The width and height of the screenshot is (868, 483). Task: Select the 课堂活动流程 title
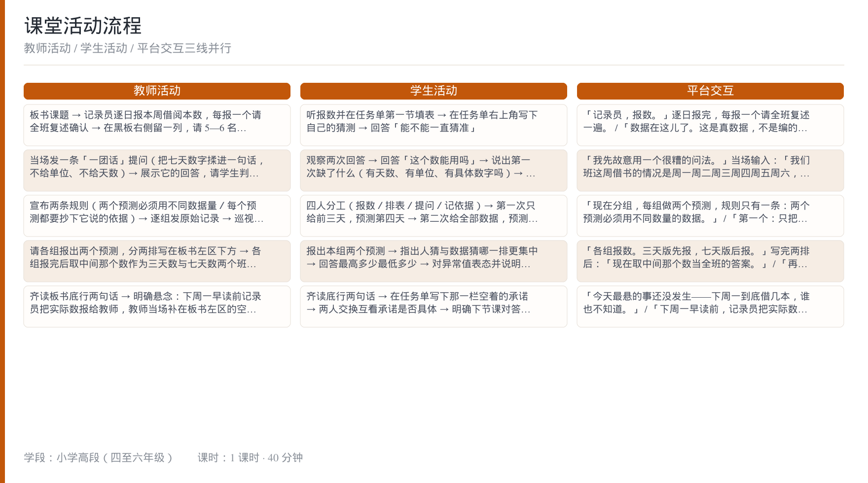[83, 26]
